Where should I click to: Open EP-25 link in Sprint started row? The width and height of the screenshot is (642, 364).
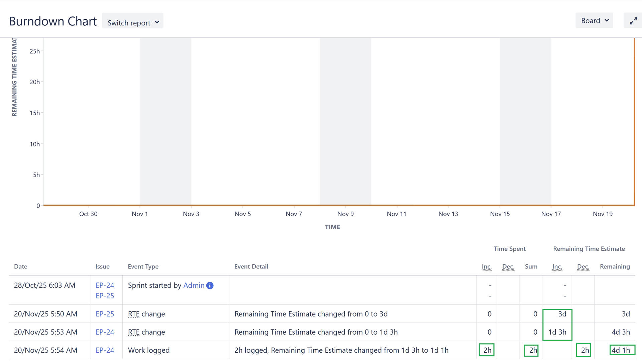tap(105, 296)
